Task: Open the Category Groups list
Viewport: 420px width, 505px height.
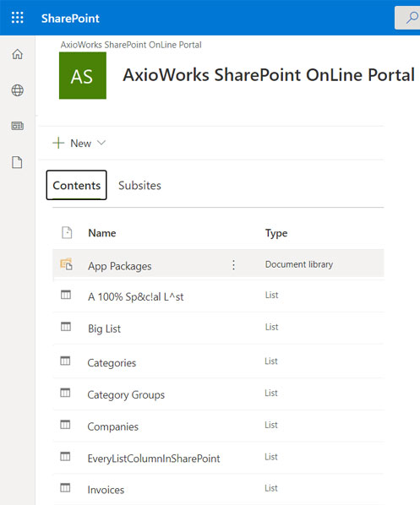Action: [x=126, y=395]
